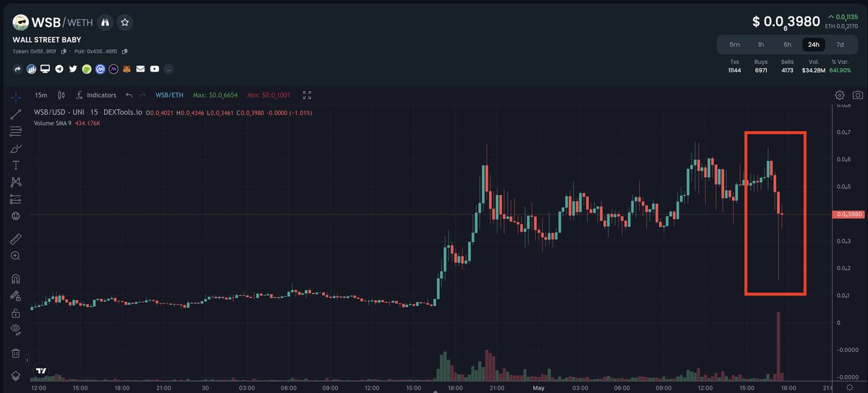868x393 pixels.
Task: Select the 6h stats timeframe
Action: pyautogui.click(x=787, y=44)
